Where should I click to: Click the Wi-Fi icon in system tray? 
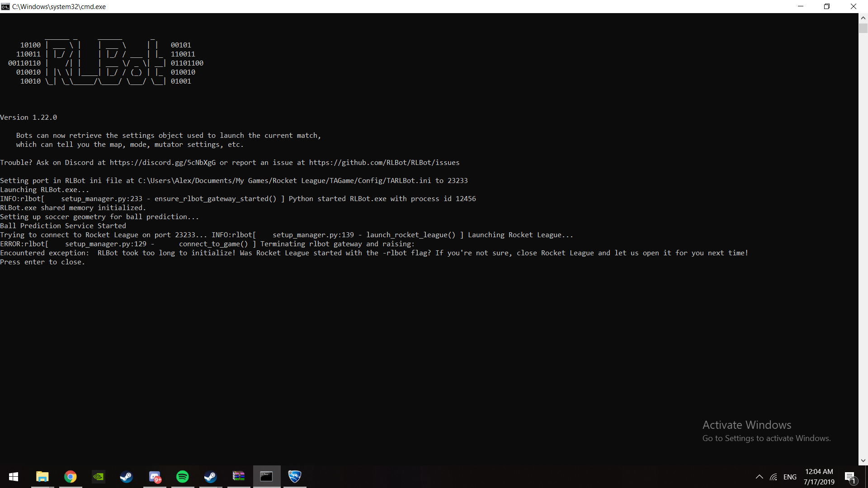(774, 477)
